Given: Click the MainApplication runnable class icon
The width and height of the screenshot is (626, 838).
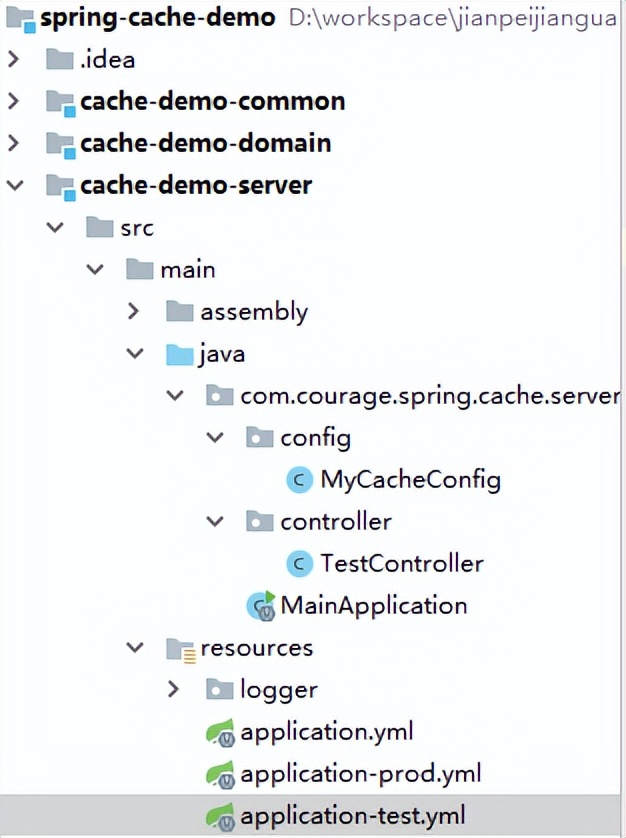Looking at the screenshot, I should (x=262, y=605).
